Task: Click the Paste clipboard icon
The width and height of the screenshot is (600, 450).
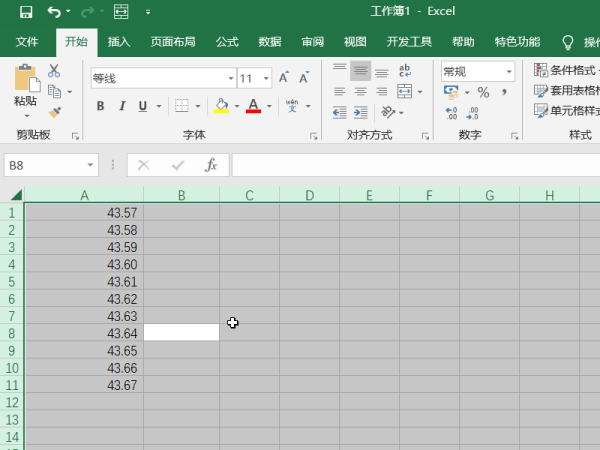Action: coord(25,78)
